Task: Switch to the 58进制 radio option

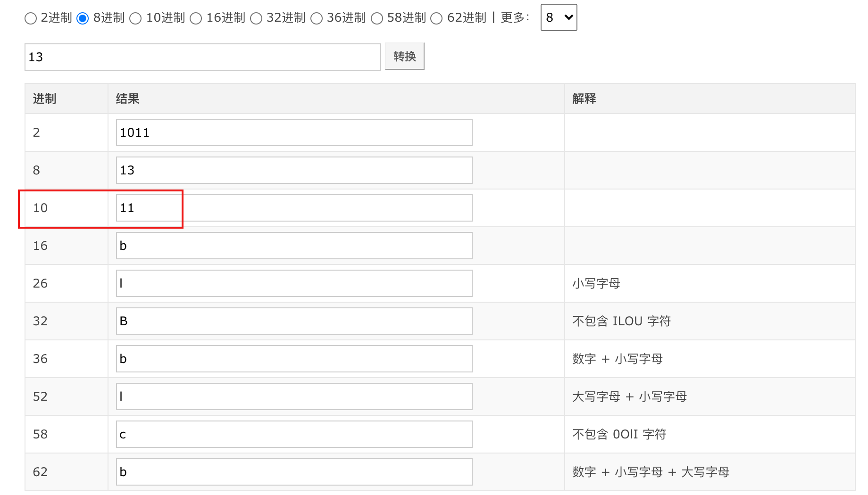Action: point(377,18)
